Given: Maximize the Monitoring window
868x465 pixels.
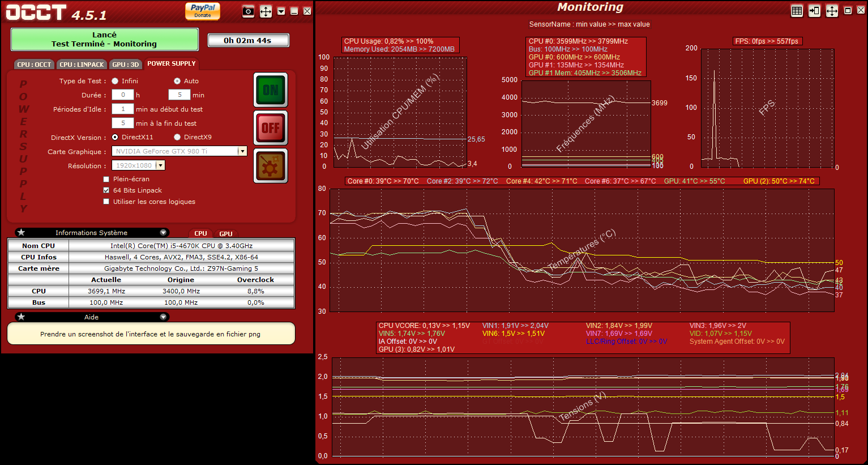Looking at the screenshot, I should [x=848, y=11].
